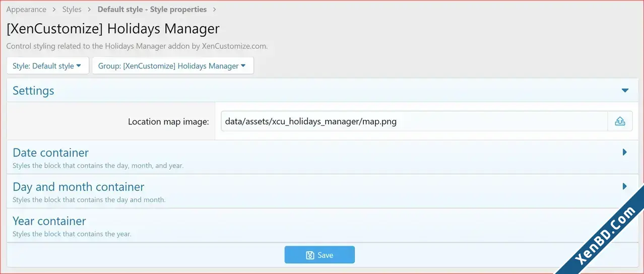Open the Year container section heading
The height and width of the screenshot is (274, 644).
click(49, 221)
